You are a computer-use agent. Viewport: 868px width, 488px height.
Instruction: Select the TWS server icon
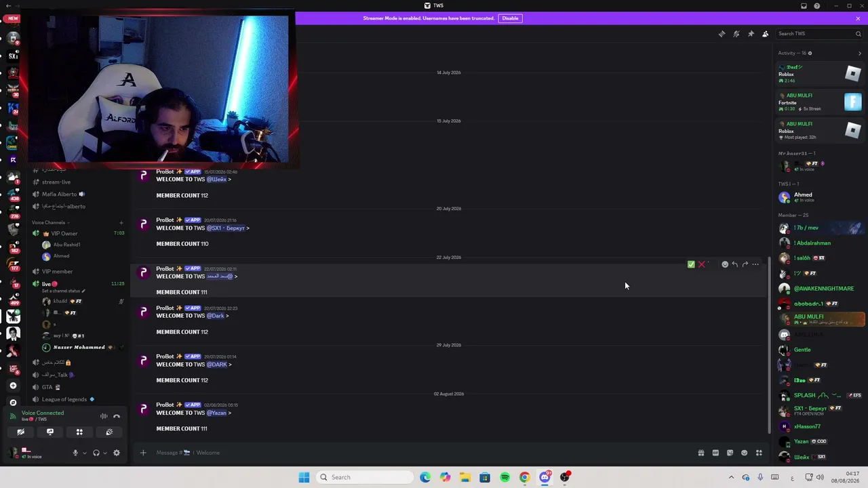pyautogui.click(x=13, y=316)
